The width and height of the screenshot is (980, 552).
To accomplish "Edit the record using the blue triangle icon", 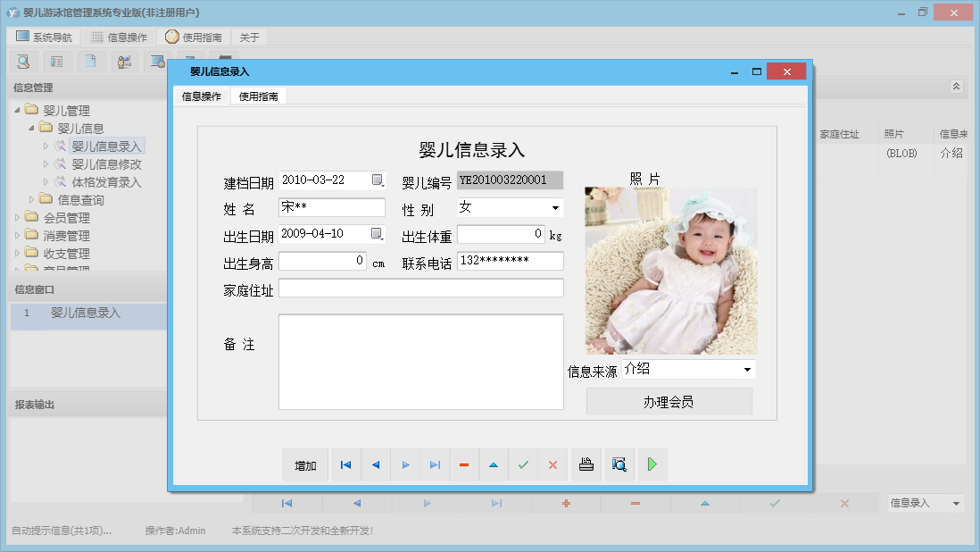I will [x=493, y=464].
